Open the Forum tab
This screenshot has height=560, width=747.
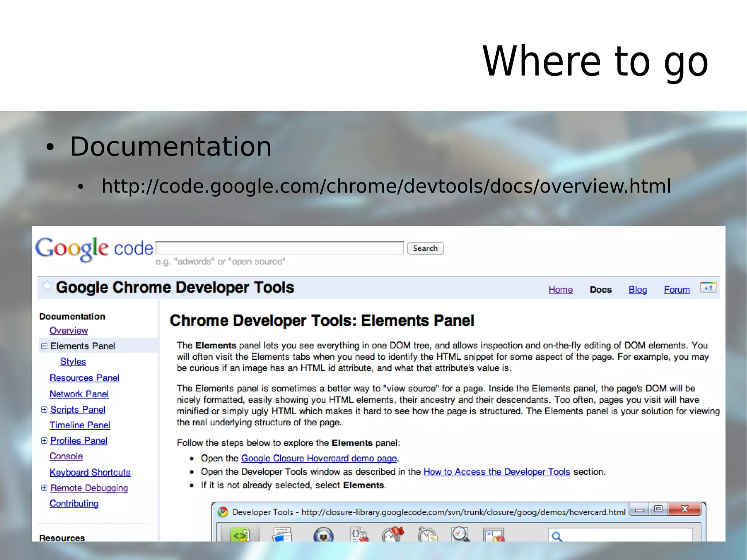click(x=677, y=290)
